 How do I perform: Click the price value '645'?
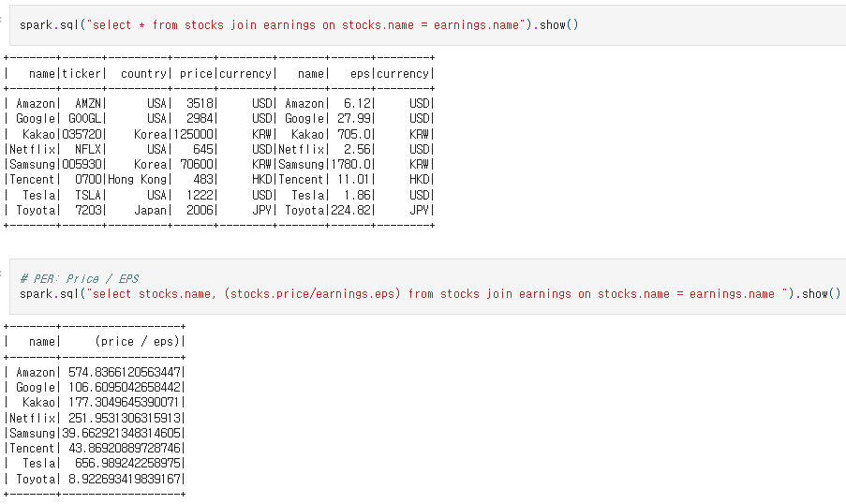(203, 150)
